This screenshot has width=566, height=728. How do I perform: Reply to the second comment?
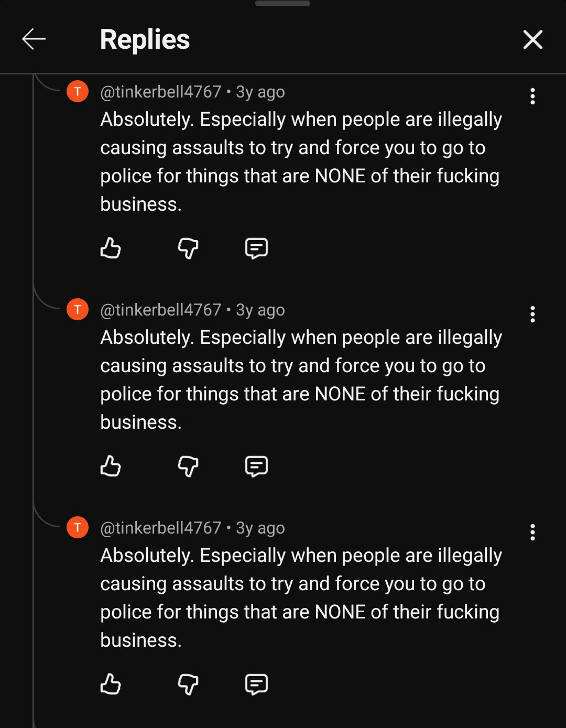256,466
